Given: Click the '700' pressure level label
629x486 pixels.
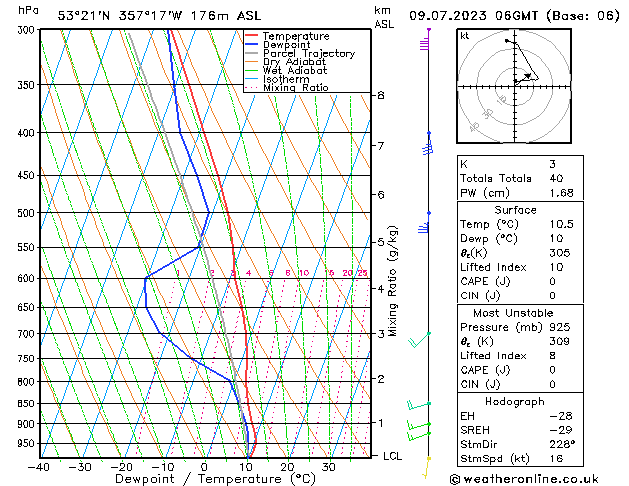Looking at the screenshot, I should point(28,334).
